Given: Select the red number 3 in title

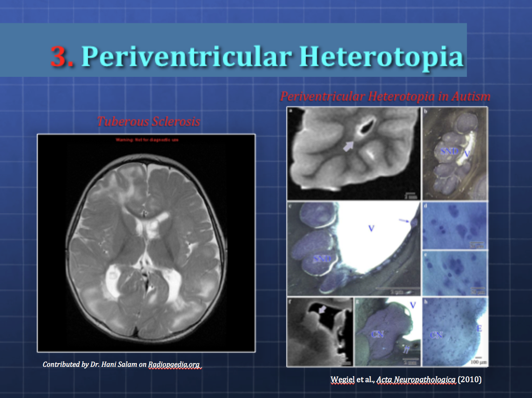Looking at the screenshot, I should click(x=62, y=57).
